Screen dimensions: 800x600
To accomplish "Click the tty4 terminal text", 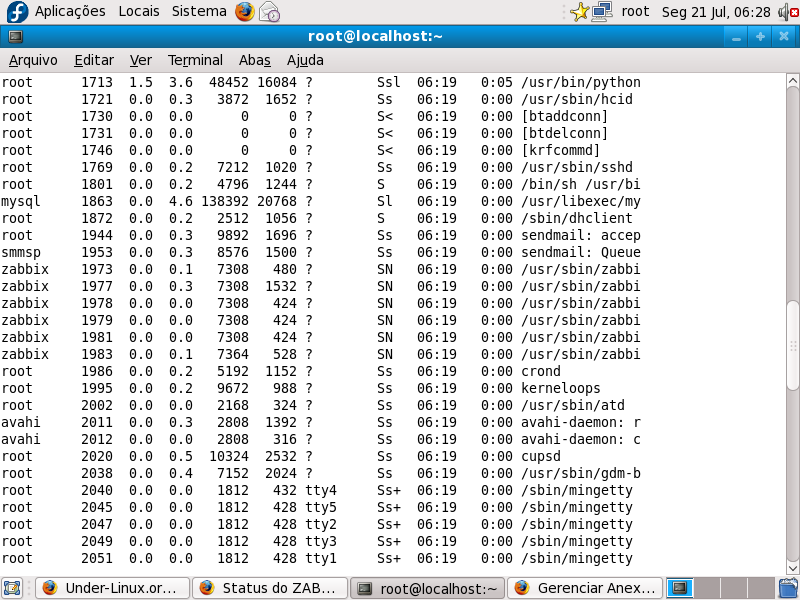I will pyautogui.click(x=321, y=490).
